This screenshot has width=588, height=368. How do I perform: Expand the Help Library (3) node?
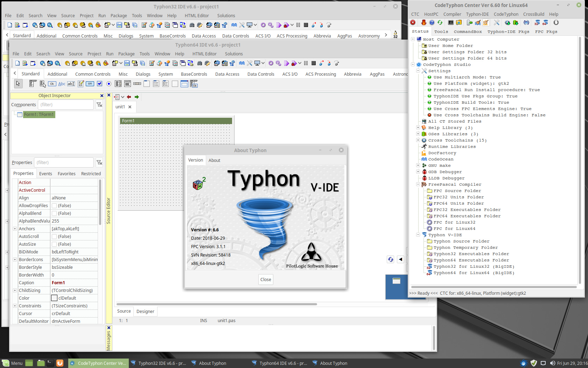(418, 128)
